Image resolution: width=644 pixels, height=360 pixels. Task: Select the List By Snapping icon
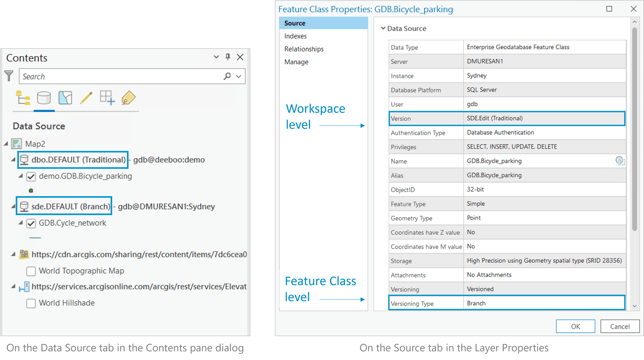107,98
